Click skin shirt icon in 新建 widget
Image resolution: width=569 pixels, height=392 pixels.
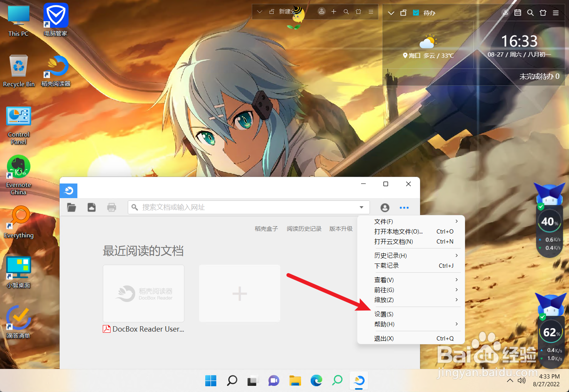click(x=358, y=12)
